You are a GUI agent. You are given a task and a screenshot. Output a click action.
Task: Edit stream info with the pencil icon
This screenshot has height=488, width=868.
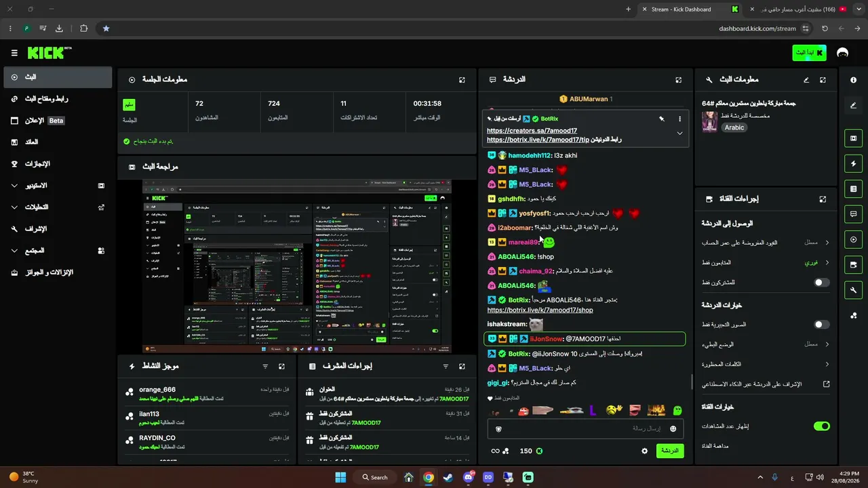coord(806,80)
